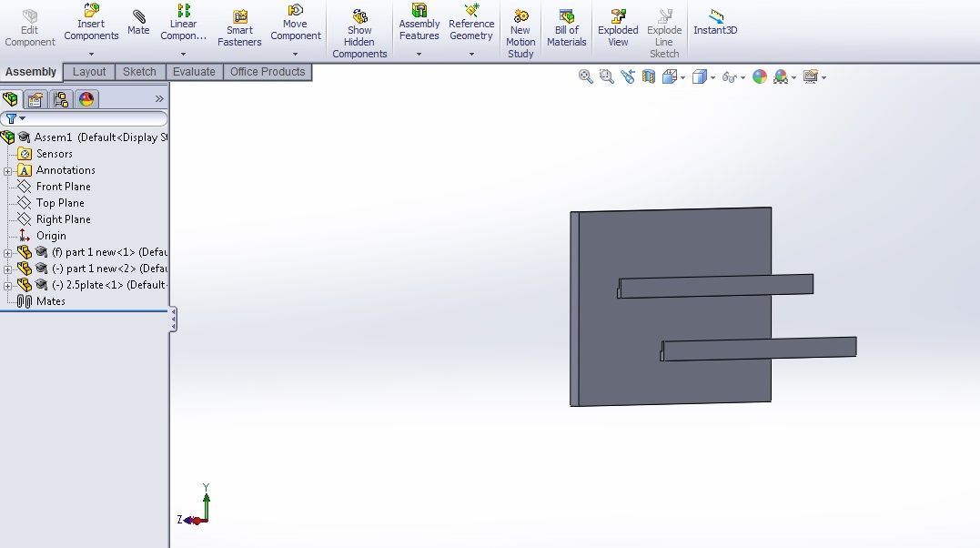
Task: Open the Office Products tab
Action: click(x=268, y=72)
